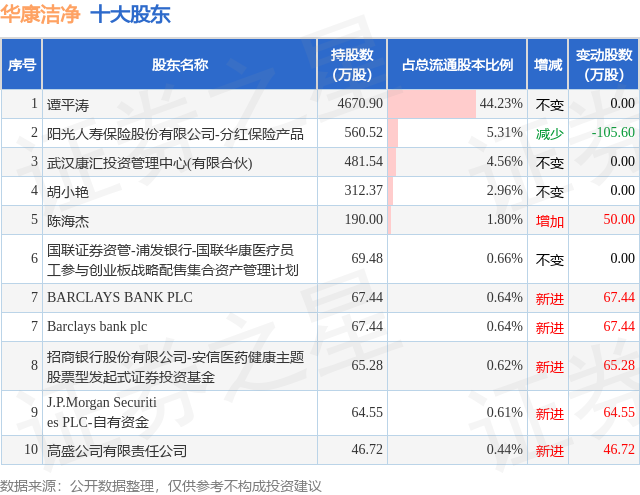Select the lowercase Barclays bank plc name
The height and width of the screenshot is (495, 640).
(97, 326)
